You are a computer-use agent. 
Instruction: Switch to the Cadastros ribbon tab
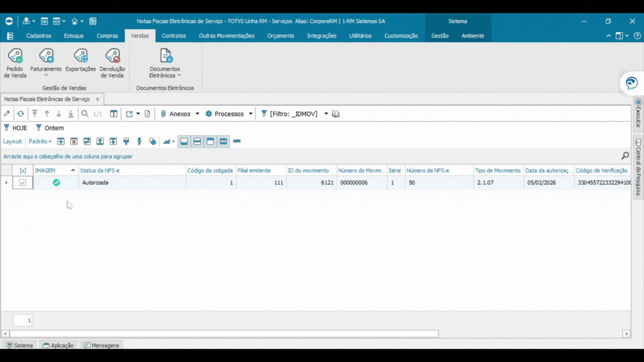click(39, 36)
